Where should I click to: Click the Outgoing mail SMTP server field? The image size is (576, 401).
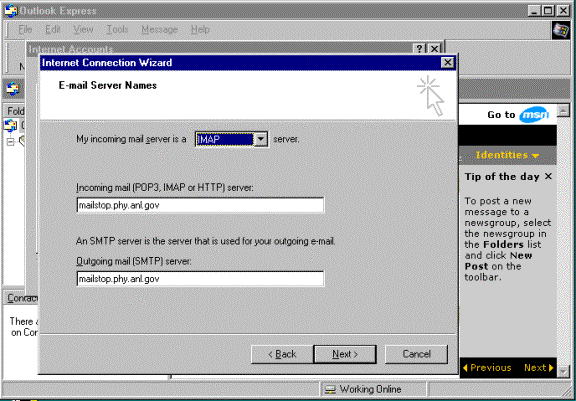click(x=200, y=279)
